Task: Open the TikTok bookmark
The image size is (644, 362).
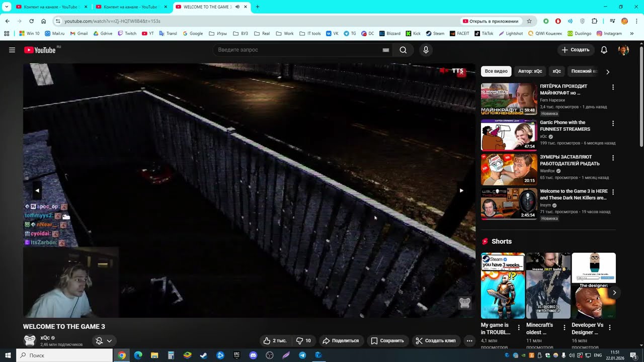Action: (484, 34)
